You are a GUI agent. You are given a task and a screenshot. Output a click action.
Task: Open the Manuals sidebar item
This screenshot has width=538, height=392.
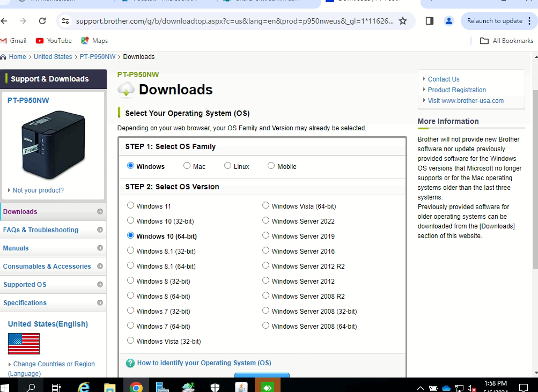53,248
